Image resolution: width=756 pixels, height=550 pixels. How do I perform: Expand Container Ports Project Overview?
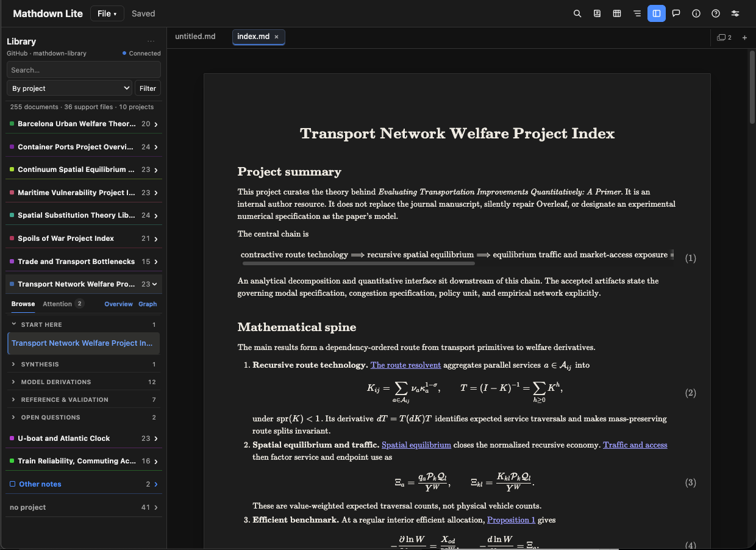84,147
